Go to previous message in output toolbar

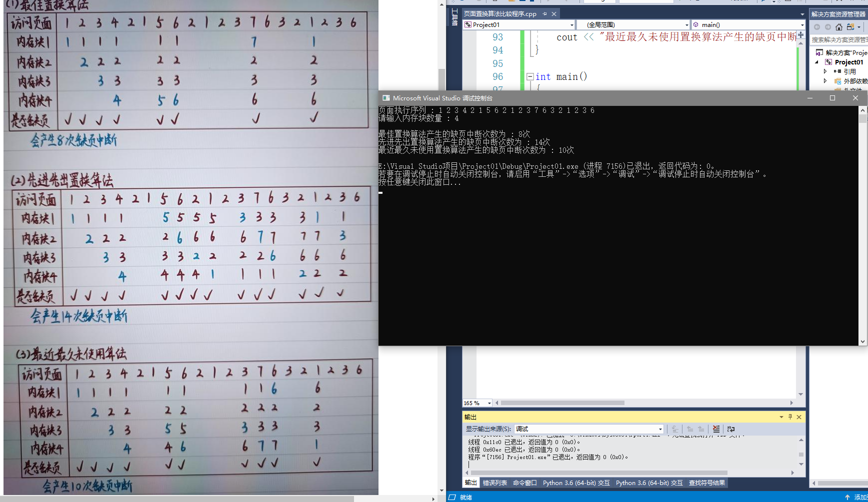(x=690, y=429)
